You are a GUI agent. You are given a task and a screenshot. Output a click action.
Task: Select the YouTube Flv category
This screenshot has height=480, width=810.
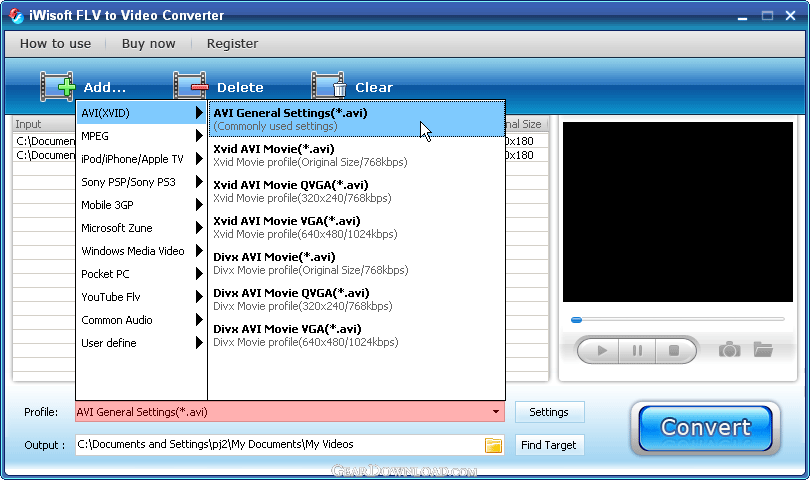tap(142, 297)
